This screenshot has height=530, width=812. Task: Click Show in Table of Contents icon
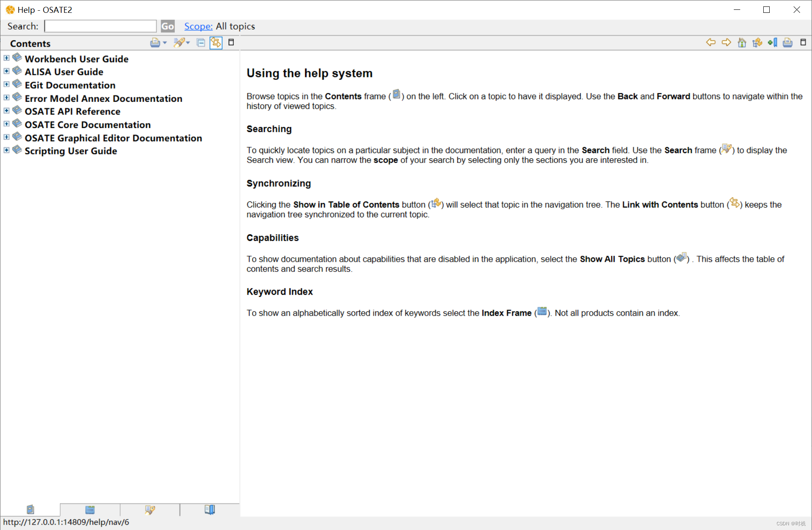tap(757, 42)
